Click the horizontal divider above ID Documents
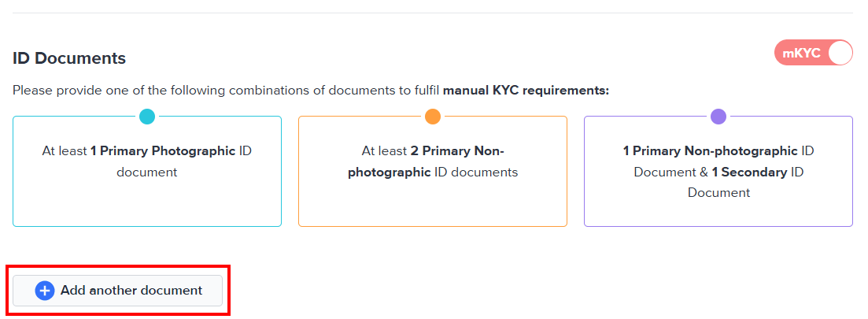The width and height of the screenshot is (868, 319). point(433,13)
